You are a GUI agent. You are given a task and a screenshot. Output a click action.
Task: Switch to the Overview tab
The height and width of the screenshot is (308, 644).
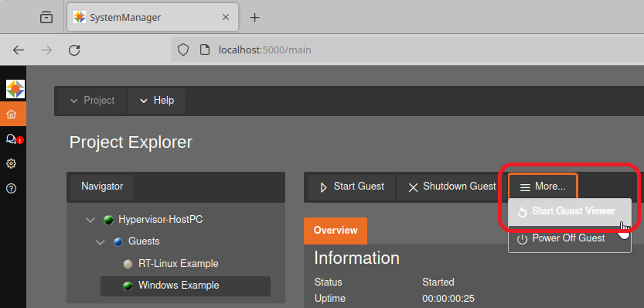coord(336,231)
